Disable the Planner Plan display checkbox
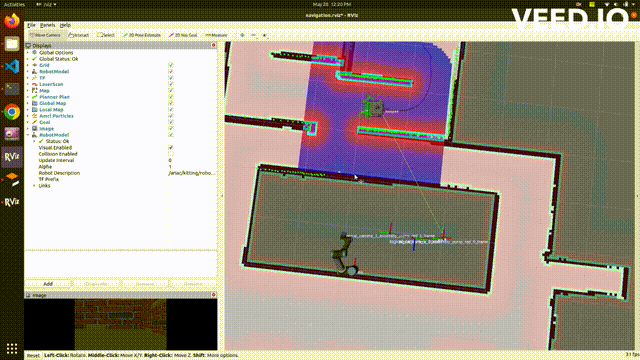 [171, 97]
